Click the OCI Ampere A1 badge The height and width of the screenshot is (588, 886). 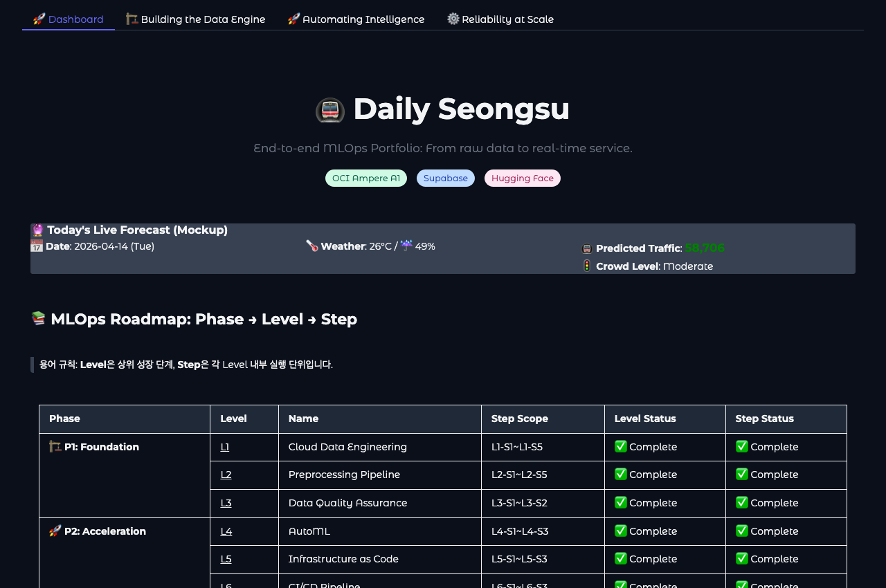point(366,178)
